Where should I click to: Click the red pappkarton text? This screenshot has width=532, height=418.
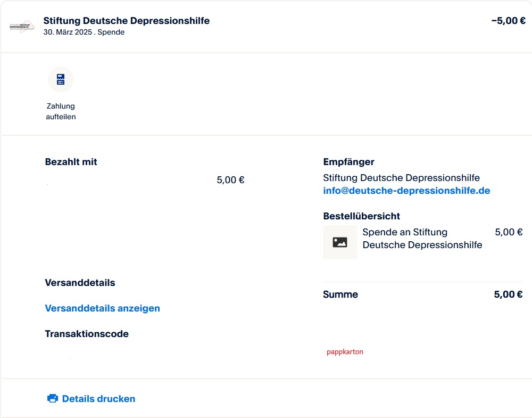(345, 352)
